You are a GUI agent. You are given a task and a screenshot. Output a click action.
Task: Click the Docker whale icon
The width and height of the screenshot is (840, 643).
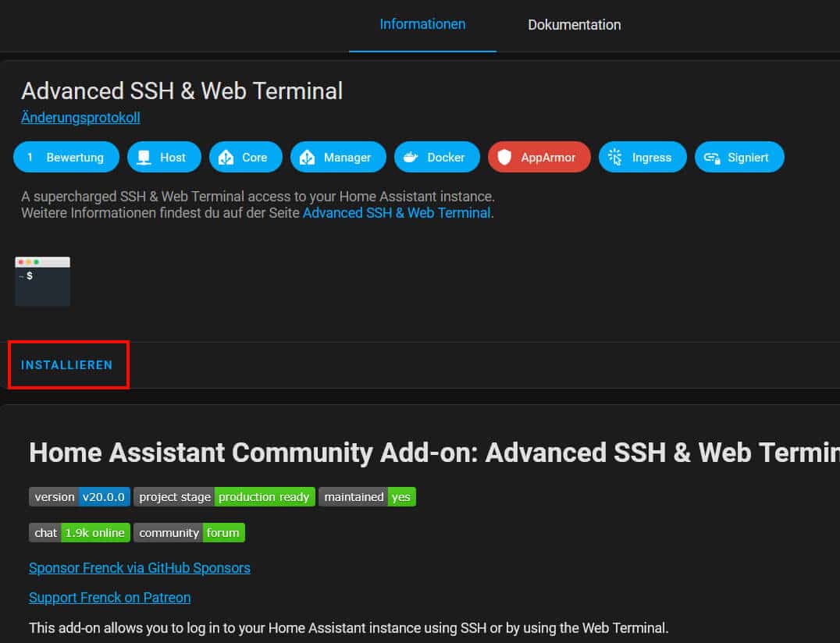[411, 158]
